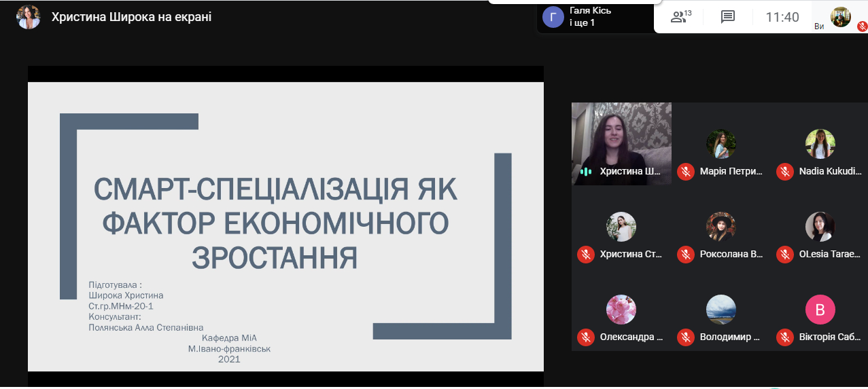Click the muted mic icon beside Nadia Kukudi
This screenshot has height=389, width=868.
point(785,172)
